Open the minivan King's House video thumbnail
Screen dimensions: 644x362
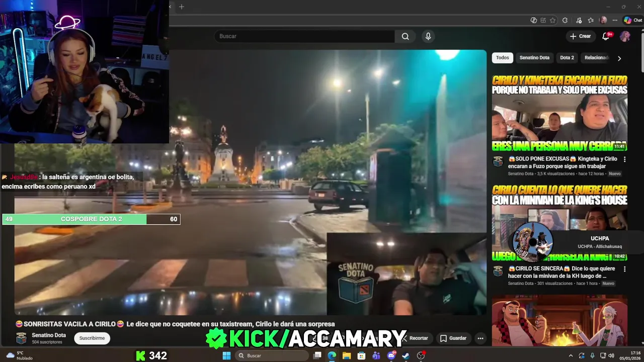[x=559, y=223]
